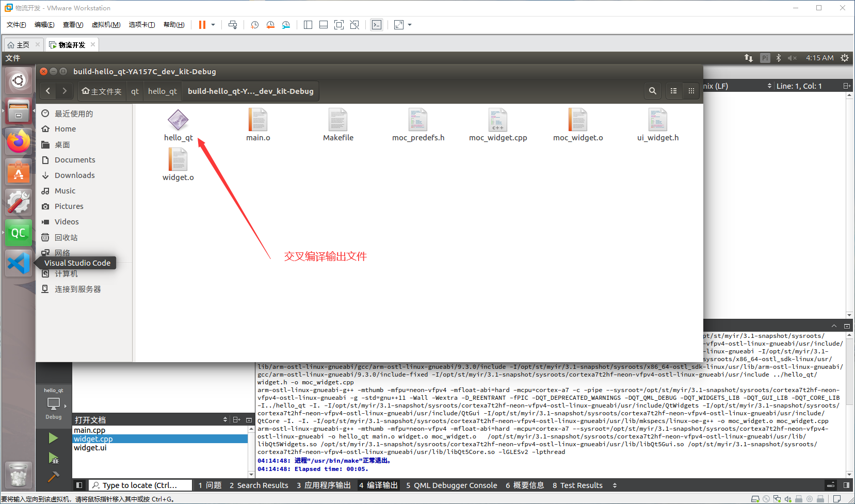Click the Type to locate field

[x=140, y=485]
